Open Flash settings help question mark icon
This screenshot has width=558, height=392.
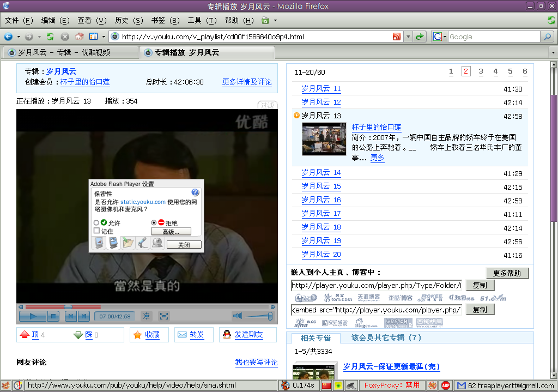(x=195, y=192)
